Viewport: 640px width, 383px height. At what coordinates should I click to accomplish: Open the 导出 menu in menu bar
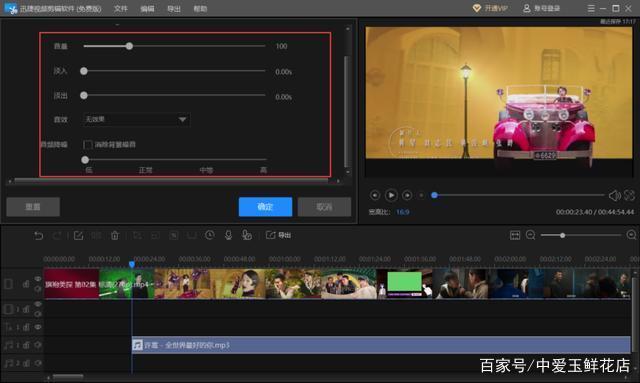coord(174,9)
